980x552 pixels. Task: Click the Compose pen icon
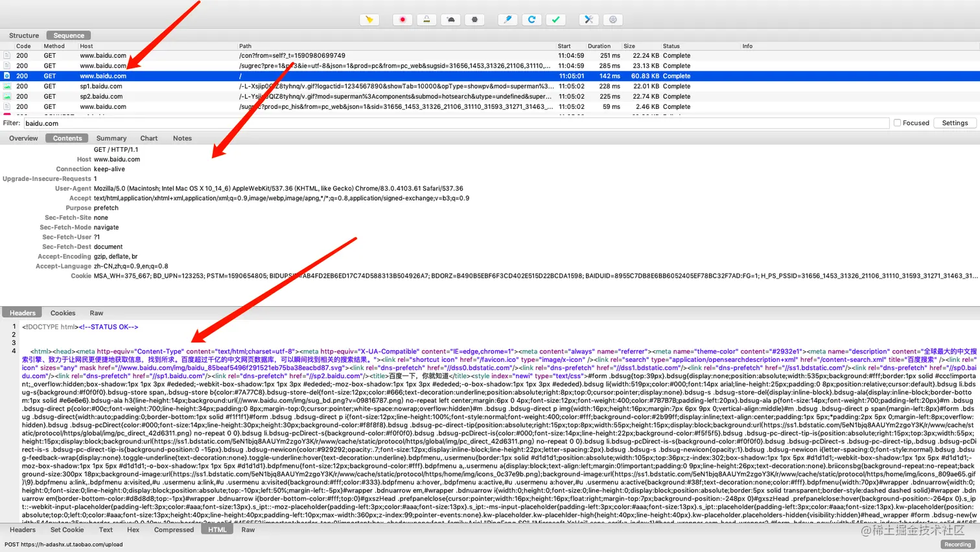[x=507, y=19]
